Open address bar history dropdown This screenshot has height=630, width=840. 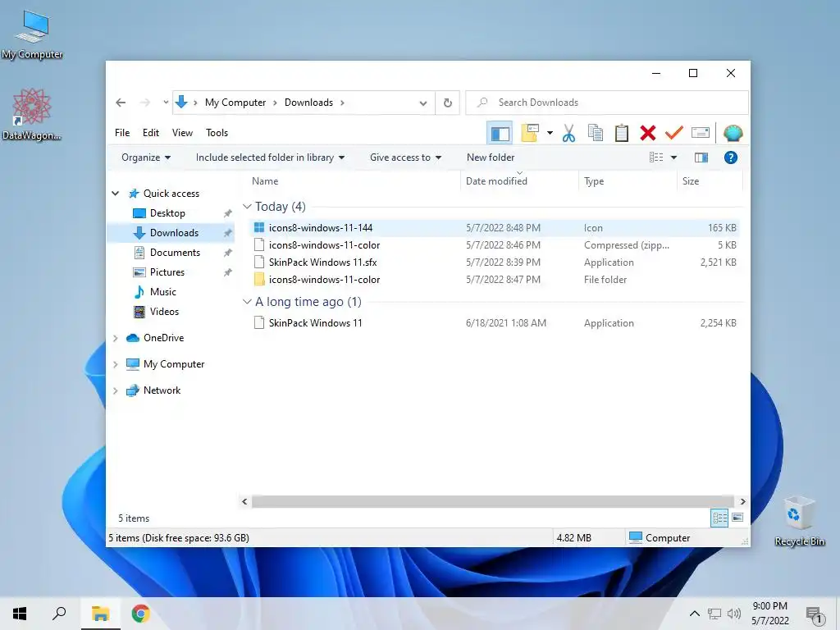pos(422,103)
